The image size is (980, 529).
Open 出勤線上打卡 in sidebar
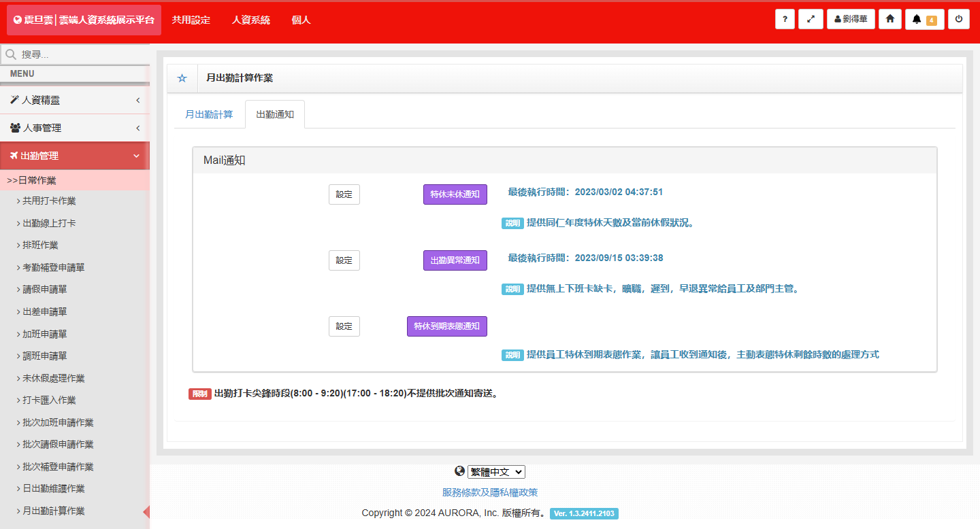tap(49, 223)
